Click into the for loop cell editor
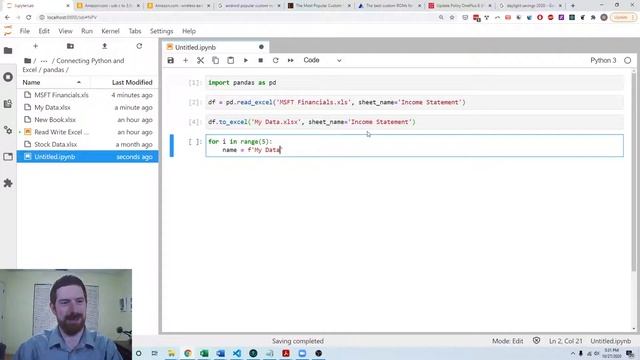 point(414,146)
